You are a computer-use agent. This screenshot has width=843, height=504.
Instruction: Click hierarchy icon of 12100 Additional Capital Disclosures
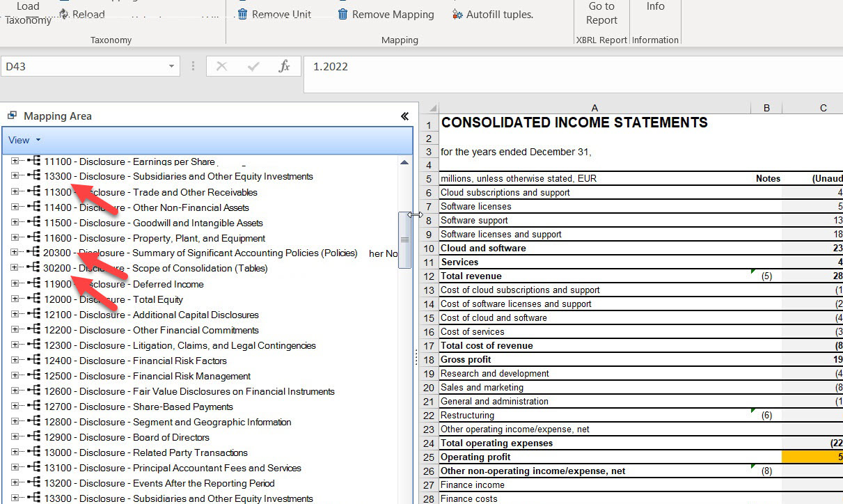pyautogui.click(x=33, y=315)
